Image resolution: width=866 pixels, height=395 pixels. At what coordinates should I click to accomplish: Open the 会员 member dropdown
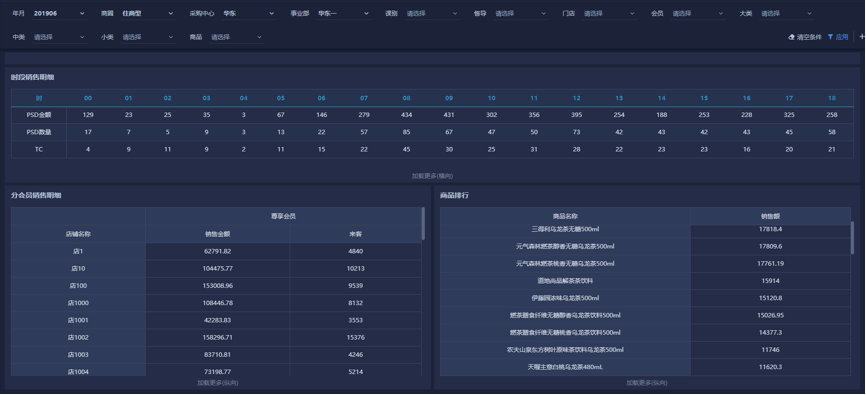point(698,13)
